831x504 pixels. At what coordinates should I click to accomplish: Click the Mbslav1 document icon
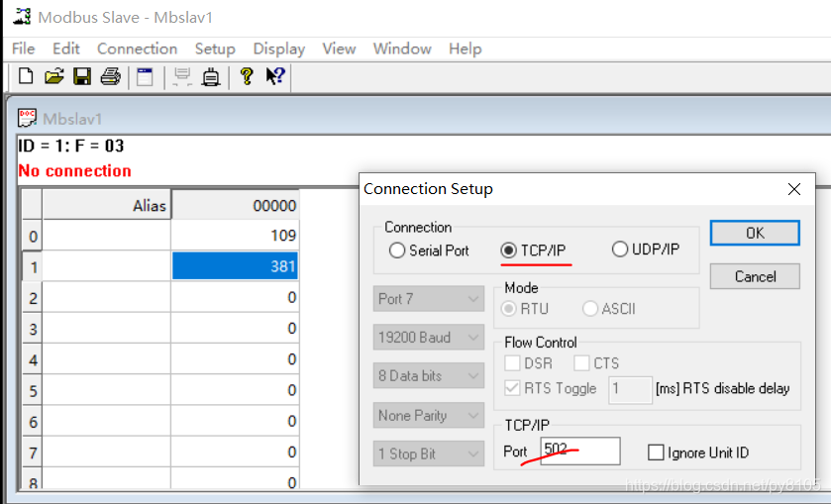pos(27,118)
